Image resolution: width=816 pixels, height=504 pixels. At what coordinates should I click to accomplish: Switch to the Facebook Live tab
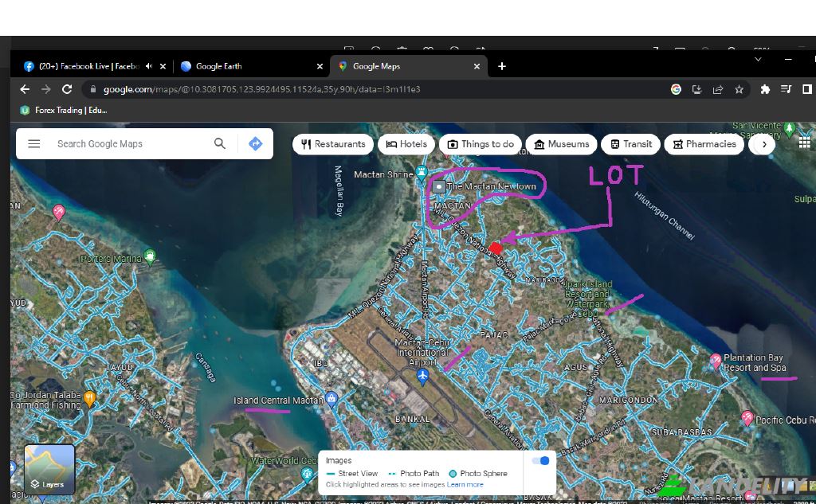click(x=84, y=66)
